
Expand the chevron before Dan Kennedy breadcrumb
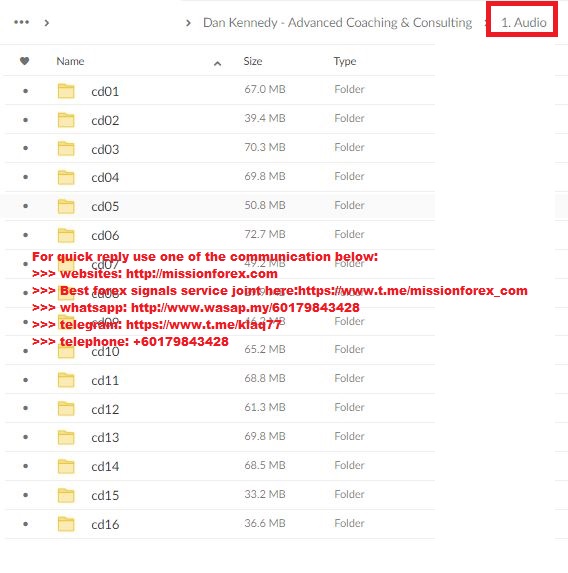[188, 23]
